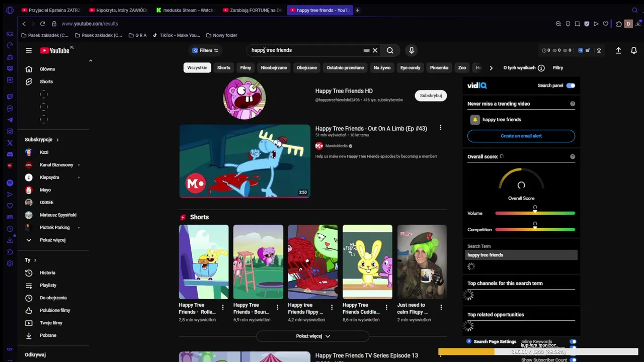Open vidIQ Filters dropdown
This screenshot has width=644, height=362.
[205, 50]
